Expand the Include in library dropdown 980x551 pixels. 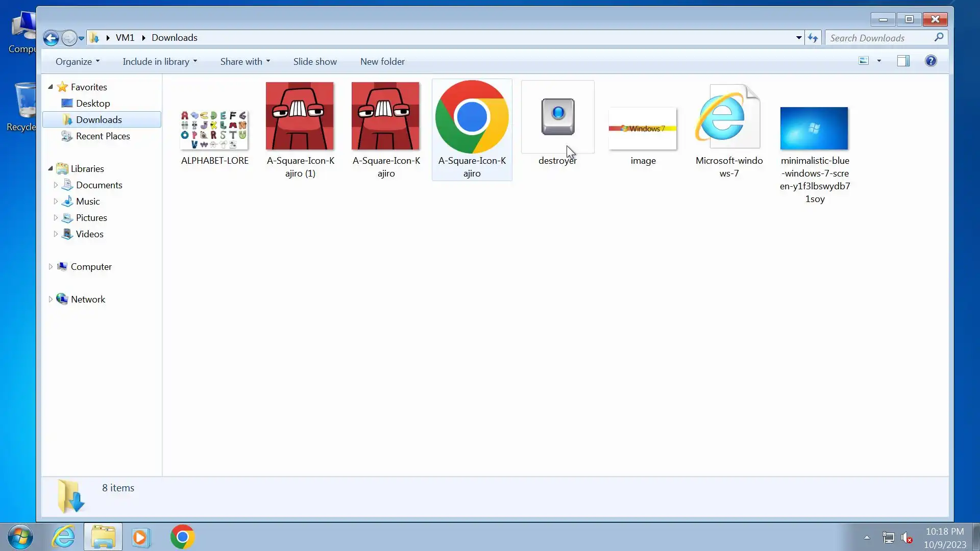click(159, 62)
